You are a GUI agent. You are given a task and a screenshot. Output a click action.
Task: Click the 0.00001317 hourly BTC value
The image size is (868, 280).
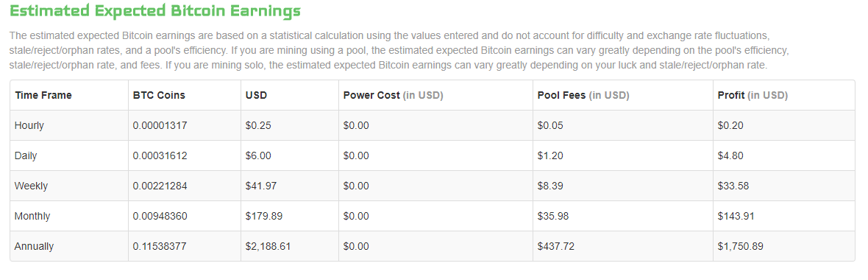click(x=160, y=125)
